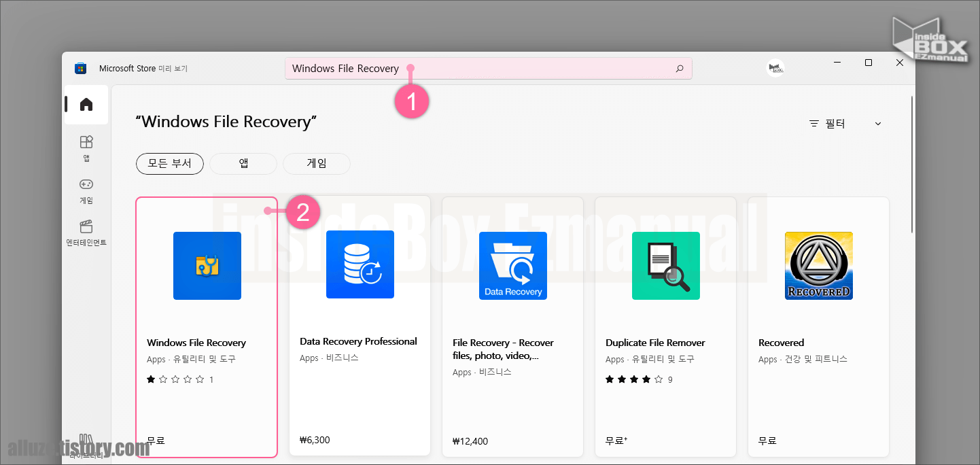Open the Data Recovery Professional title

358,341
